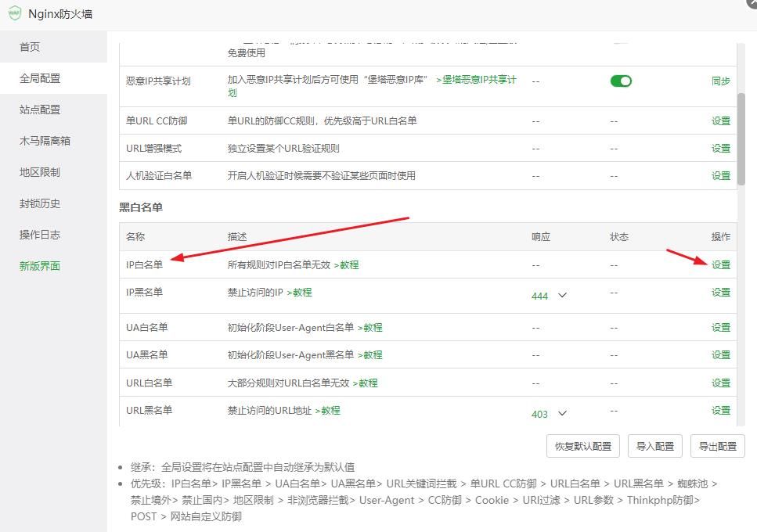757x532 pixels.
Task: Open 设置 for IP白名单
Action: pos(719,264)
